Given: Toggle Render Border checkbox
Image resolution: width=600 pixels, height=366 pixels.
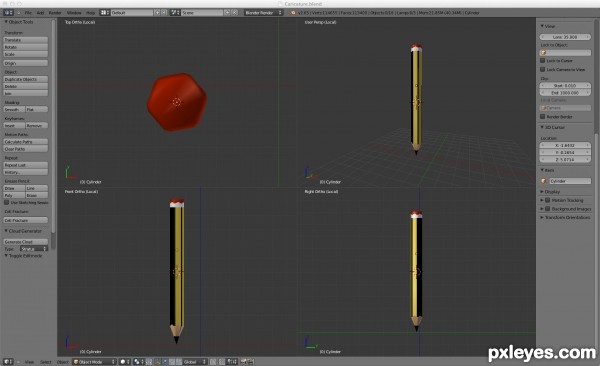Looking at the screenshot, I should [542, 116].
